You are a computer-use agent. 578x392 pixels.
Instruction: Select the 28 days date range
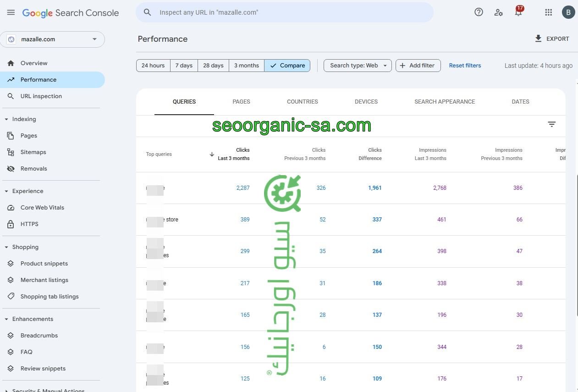pos(213,66)
